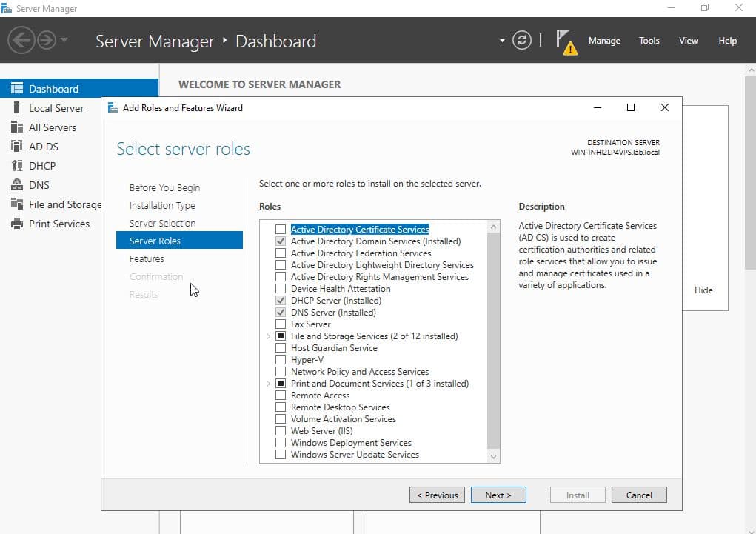Select the Local Server sidebar icon
This screenshot has width=756, height=534.
(x=17, y=108)
